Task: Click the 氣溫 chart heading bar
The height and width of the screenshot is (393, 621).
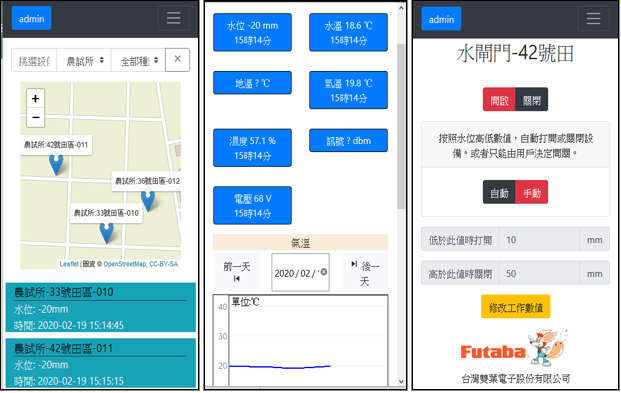Action: (300, 242)
